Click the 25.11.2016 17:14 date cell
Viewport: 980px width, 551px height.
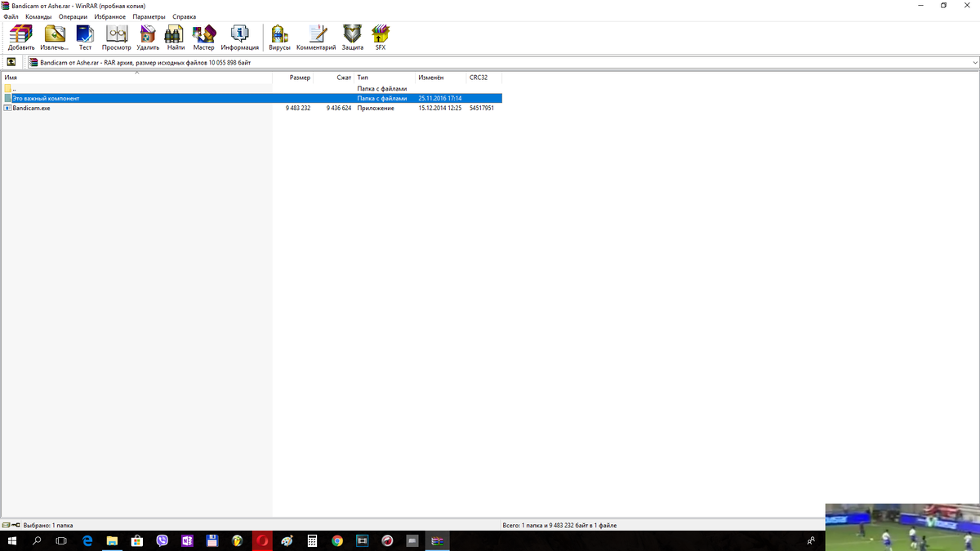tap(440, 98)
